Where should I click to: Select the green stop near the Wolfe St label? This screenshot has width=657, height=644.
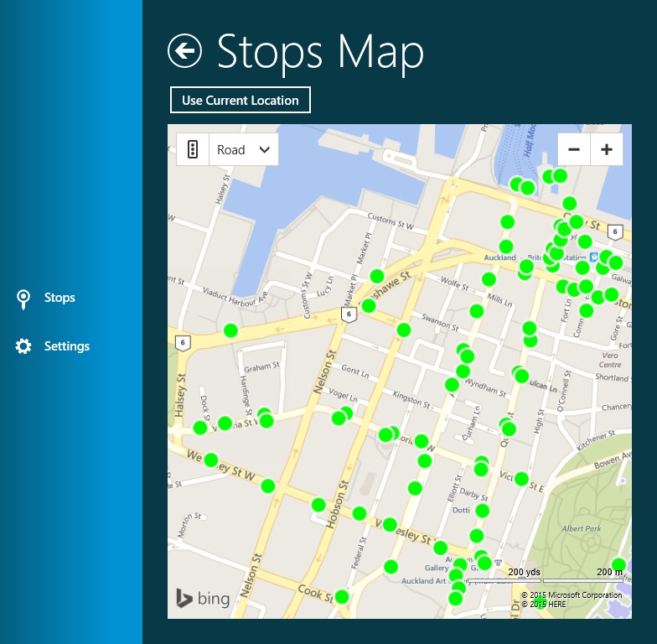489,278
